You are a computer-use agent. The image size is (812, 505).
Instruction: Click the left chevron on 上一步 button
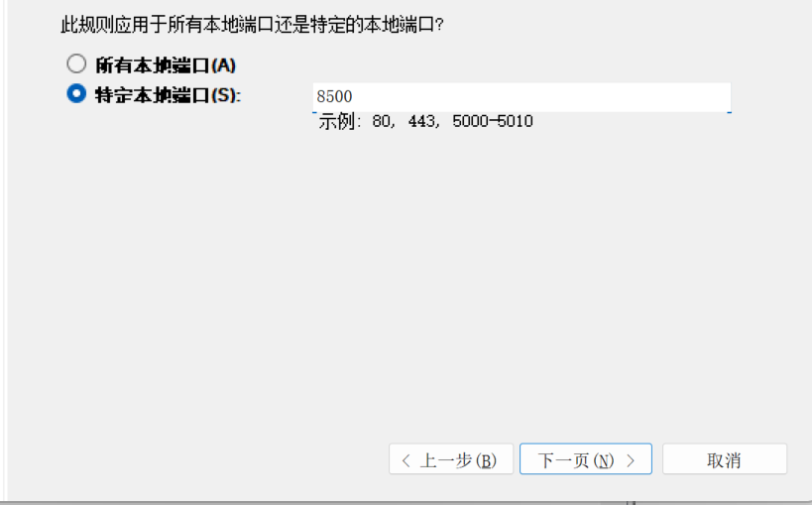(x=406, y=460)
